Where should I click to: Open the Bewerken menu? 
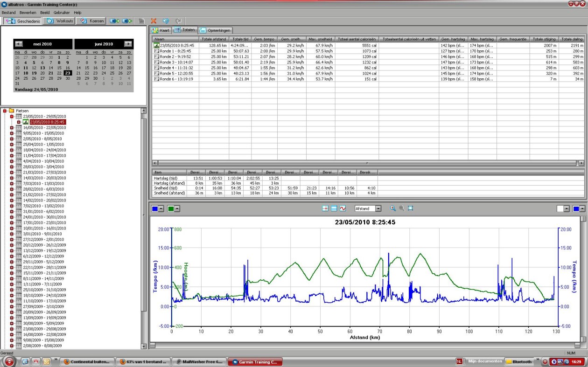pyautogui.click(x=28, y=13)
